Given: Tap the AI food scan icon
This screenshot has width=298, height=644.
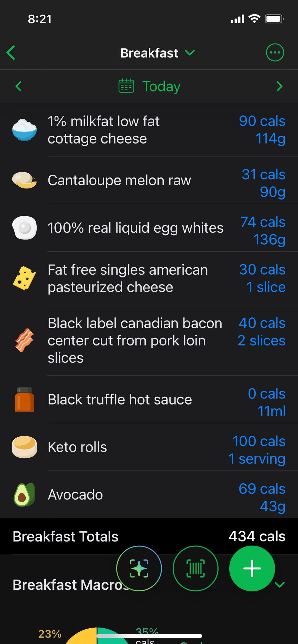Looking at the screenshot, I should 139,568.
